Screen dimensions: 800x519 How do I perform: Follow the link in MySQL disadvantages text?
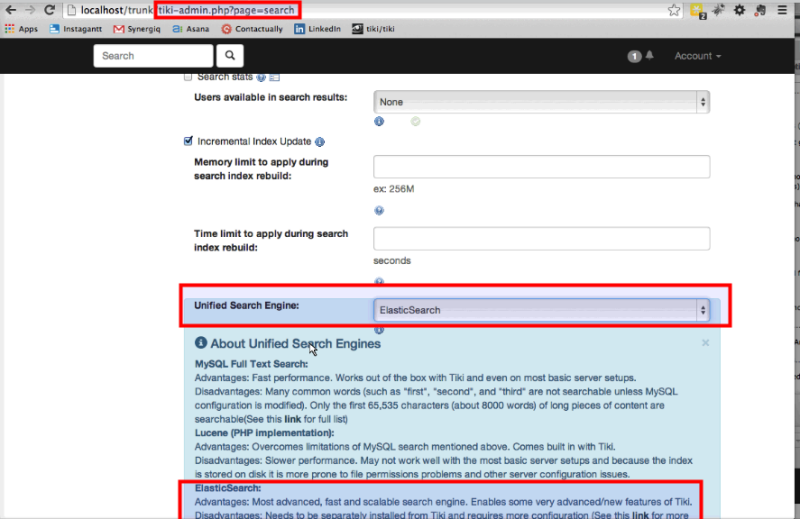(x=292, y=419)
